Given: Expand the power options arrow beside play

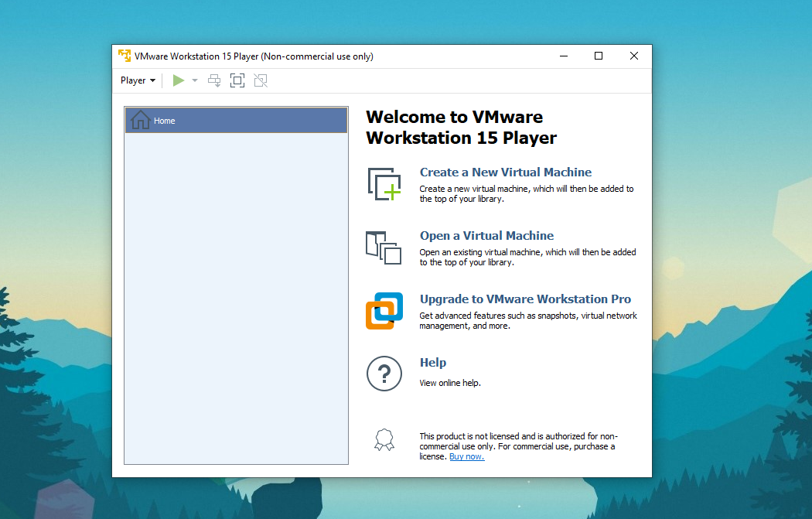Looking at the screenshot, I should click(195, 80).
